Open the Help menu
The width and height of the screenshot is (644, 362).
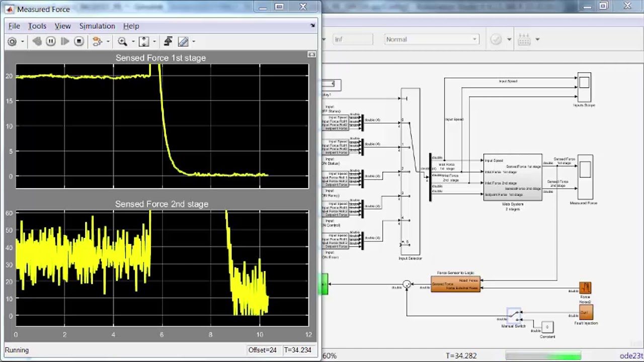coord(131,26)
